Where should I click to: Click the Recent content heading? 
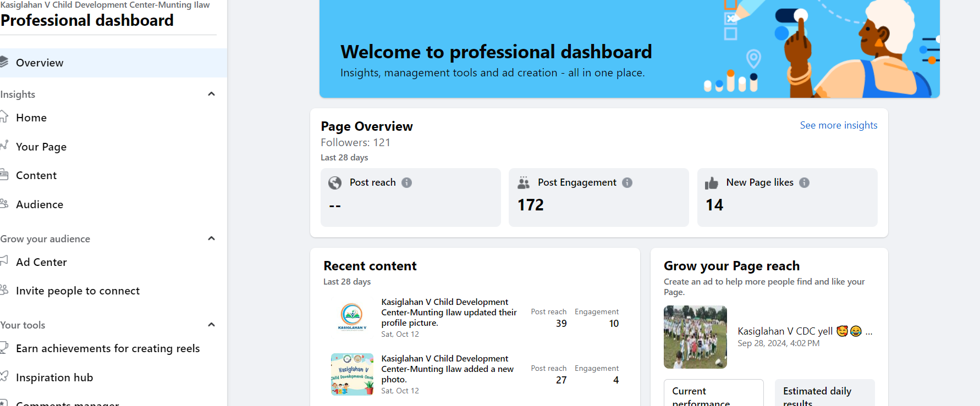(x=370, y=266)
